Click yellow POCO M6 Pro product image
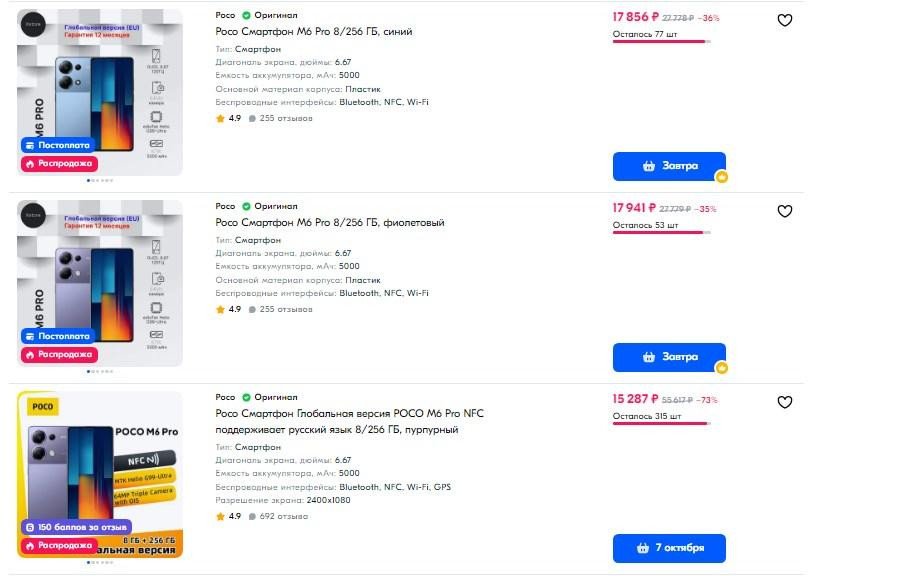This screenshot has height=576, width=914. [x=100, y=470]
